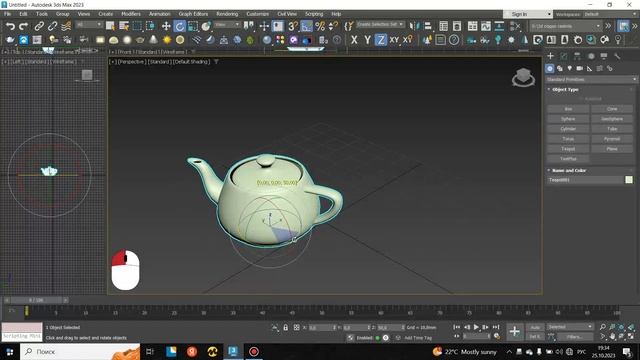Viewport: 640px width, 360px height.
Task: Open the Create Selection Set dropdown
Action: (380, 24)
